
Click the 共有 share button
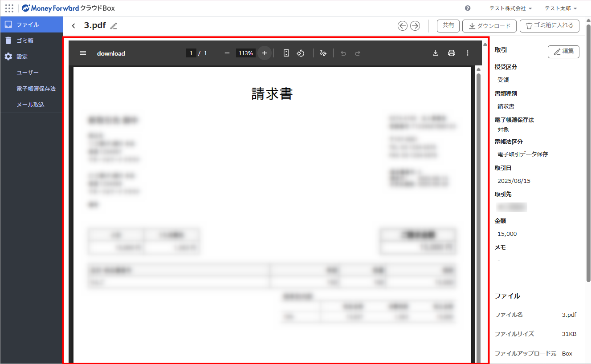tap(448, 26)
